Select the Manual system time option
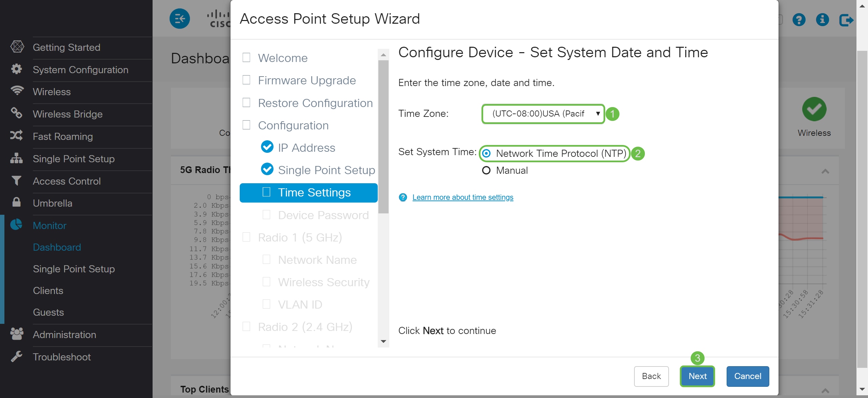Image resolution: width=868 pixels, height=398 pixels. point(486,170)
